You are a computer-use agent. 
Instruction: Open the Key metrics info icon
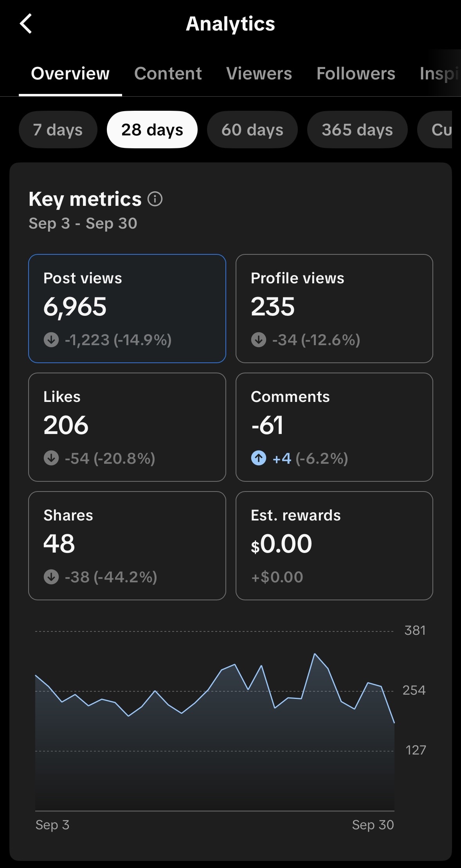click(155, 199)
